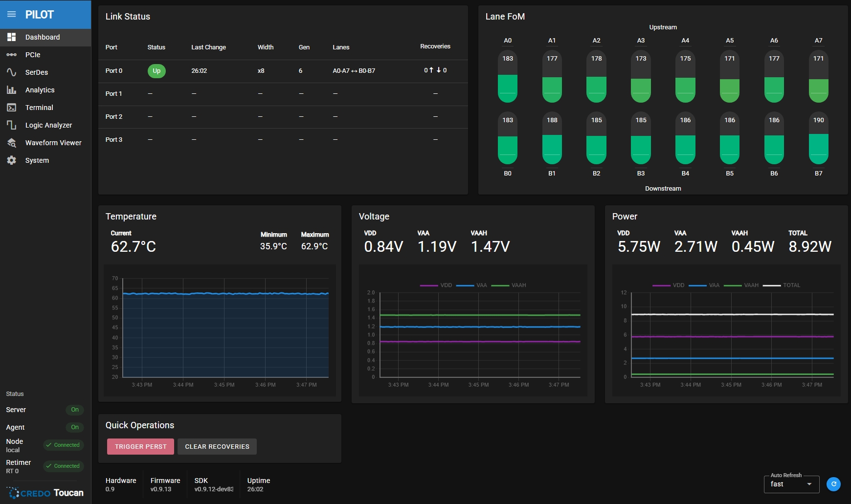Image resolution: width=851 pixels, height=504 pixels.
Task: Toggle the Agent On status chip
Action: tap(74, 427)
